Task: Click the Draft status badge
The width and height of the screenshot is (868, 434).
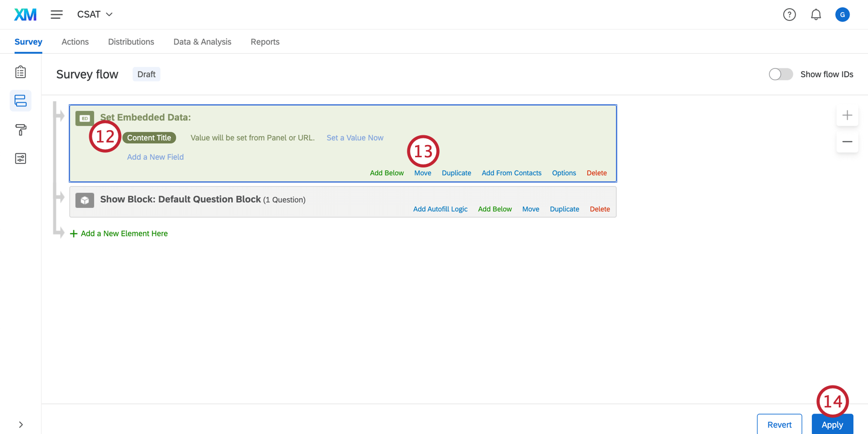Action: pyautogui.click(x=147, y=75)
